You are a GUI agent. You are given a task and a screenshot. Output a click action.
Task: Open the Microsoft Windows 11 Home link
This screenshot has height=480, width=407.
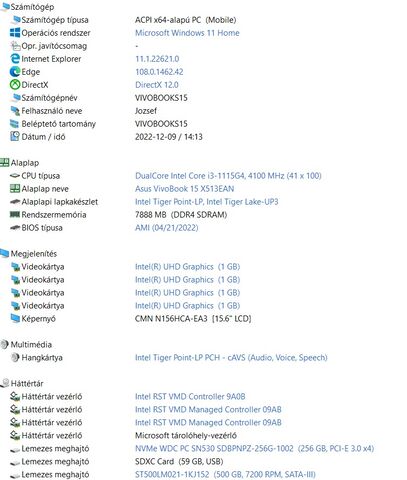pos(187,33)
